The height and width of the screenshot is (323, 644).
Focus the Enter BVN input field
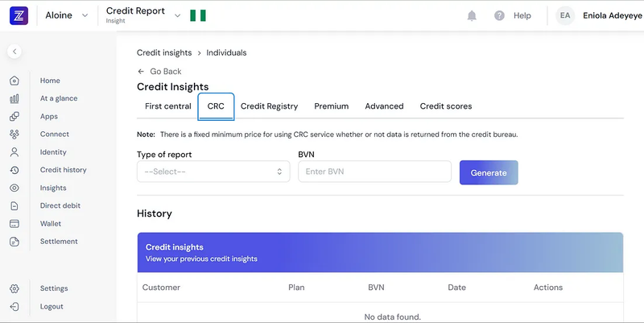coord(374,172)
